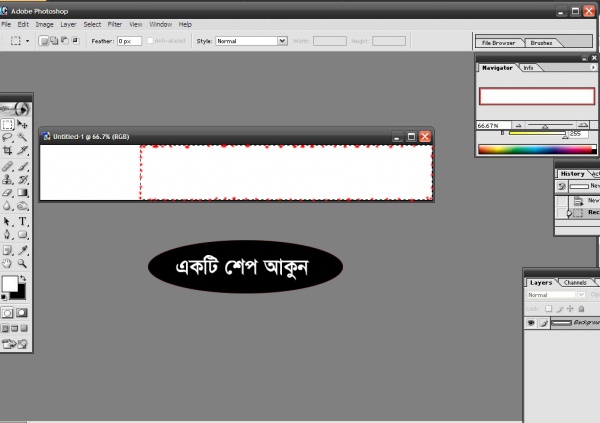Image resolution: width=600 pixels, height=423 pixels.
Task: Click the Navigator zoom slider
Action: click(x=550, y=125)
